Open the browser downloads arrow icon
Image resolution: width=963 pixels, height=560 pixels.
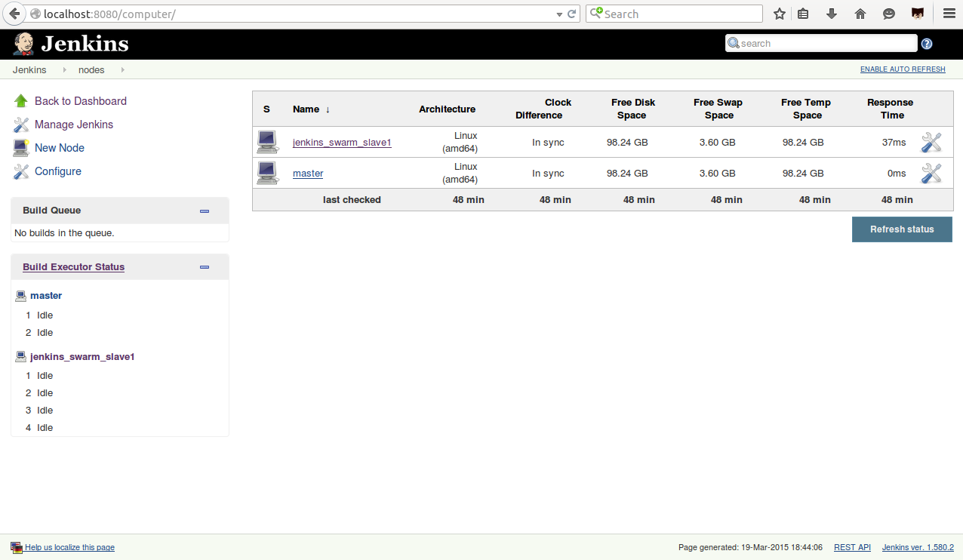832,14
